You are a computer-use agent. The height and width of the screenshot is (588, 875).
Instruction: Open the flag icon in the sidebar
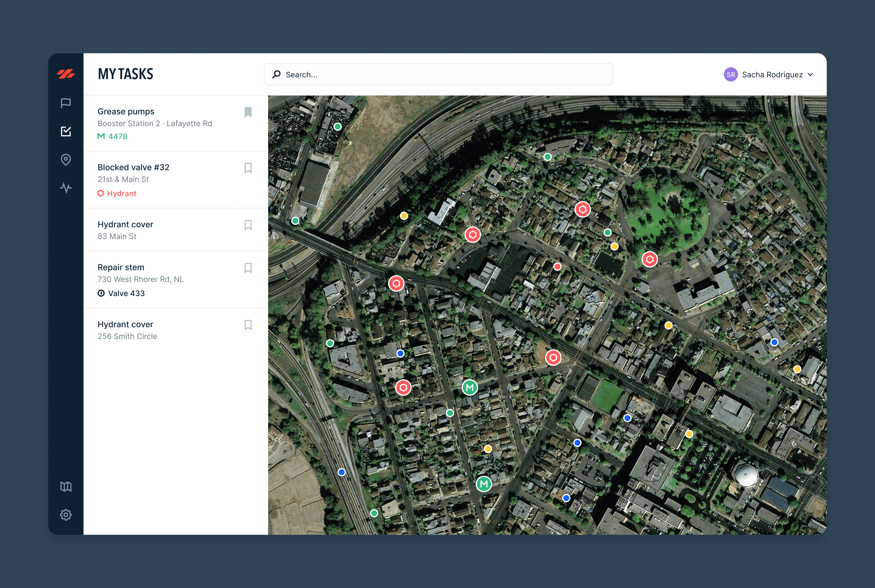(x=66, y=103)
